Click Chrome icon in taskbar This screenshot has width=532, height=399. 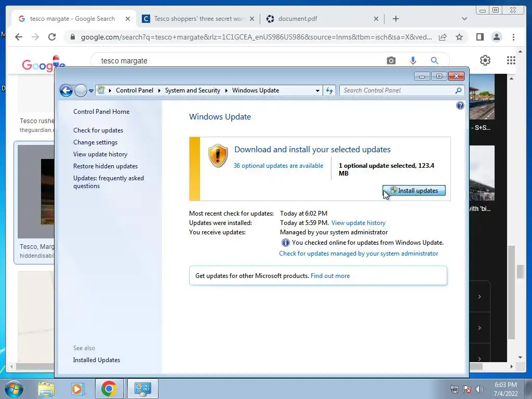pos(109,389)
